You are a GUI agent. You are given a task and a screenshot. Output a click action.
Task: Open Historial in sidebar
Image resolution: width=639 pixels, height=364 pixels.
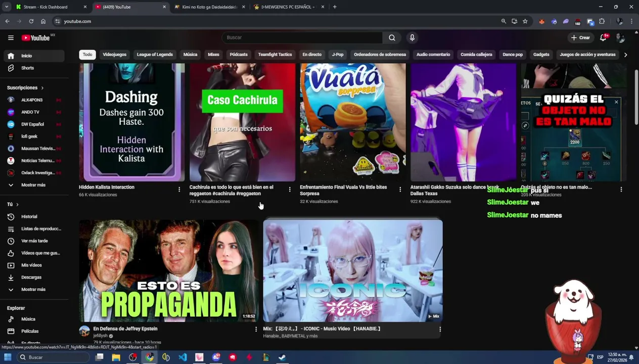pyautogui.click(x=33, y=216)
